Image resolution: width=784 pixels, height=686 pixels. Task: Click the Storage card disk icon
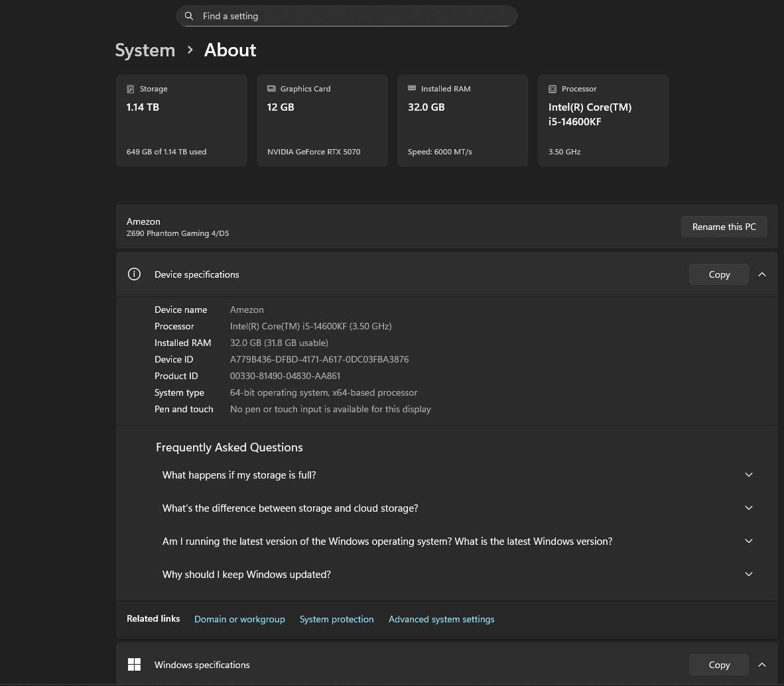pyautogui.click(x=131, y=89)
